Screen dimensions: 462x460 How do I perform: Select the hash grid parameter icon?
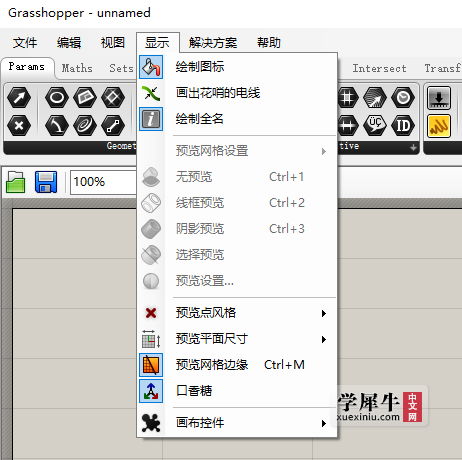coord(348,98)
